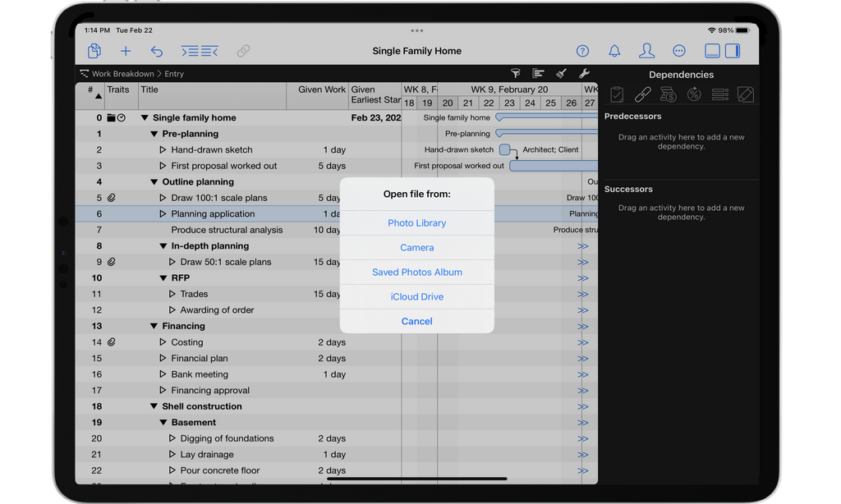
Task: Tap the paintbrush styles icon
Action: (562, 74)
